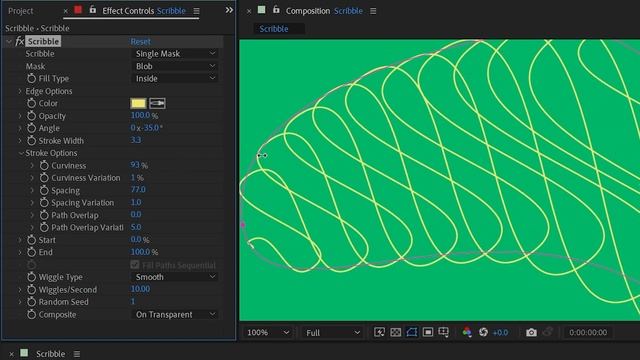Screen dimensions: 640x360
Task: Click the End stopwatch icon
Action: click(31, 252)
